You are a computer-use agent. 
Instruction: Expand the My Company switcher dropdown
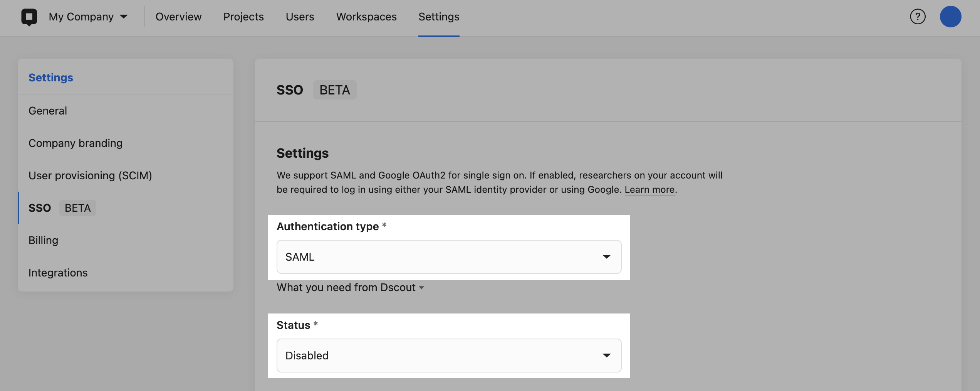pyautogui.click(x=88, y=17)
